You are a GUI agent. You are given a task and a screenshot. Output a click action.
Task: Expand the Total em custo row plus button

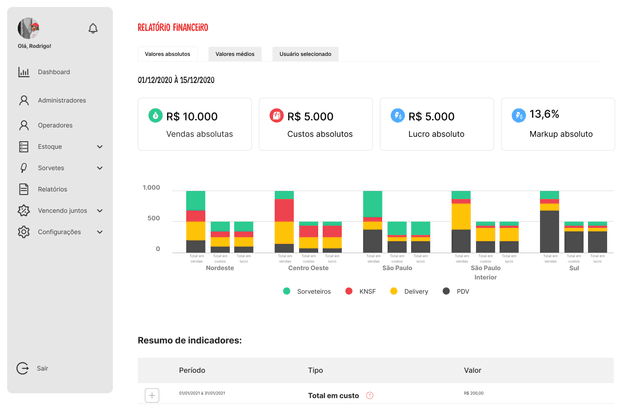pos(152,395)
